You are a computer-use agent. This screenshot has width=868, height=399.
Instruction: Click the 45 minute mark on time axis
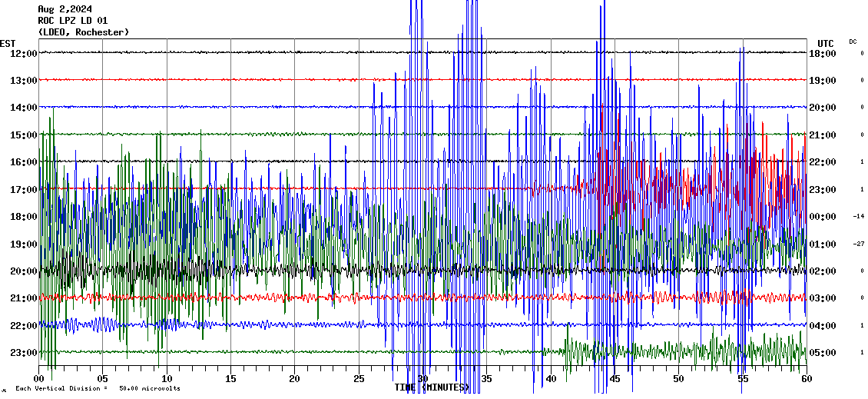pyautogui.click(x=615, y=379)
